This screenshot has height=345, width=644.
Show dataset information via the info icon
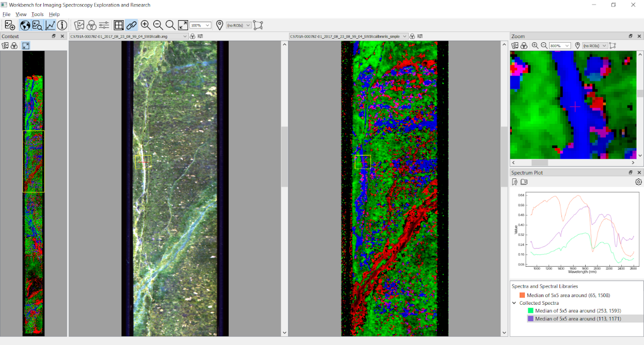tap(62, 25)
